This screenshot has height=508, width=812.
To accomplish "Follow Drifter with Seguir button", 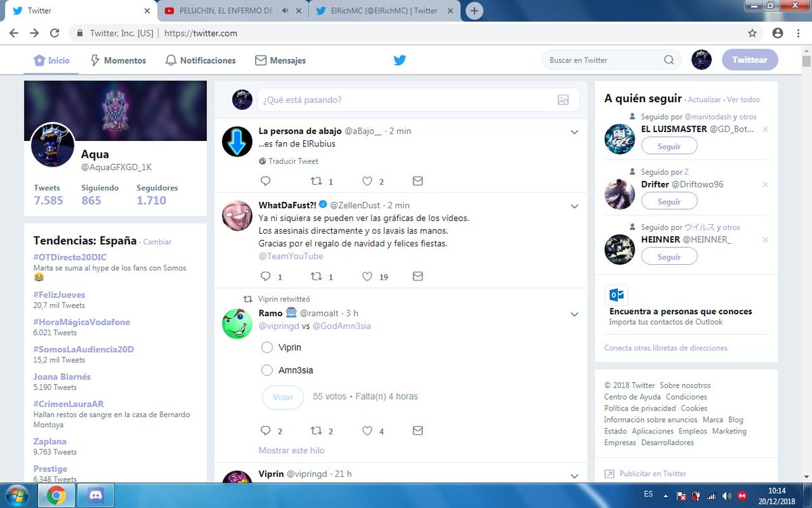I will [669, 202].
